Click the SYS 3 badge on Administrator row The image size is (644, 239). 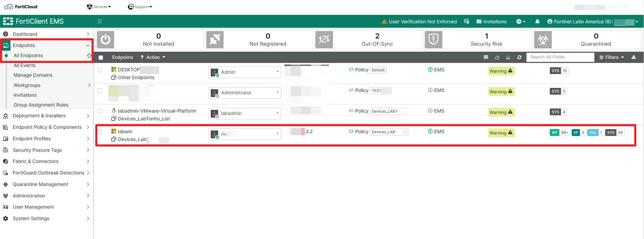tap(558, 91)
